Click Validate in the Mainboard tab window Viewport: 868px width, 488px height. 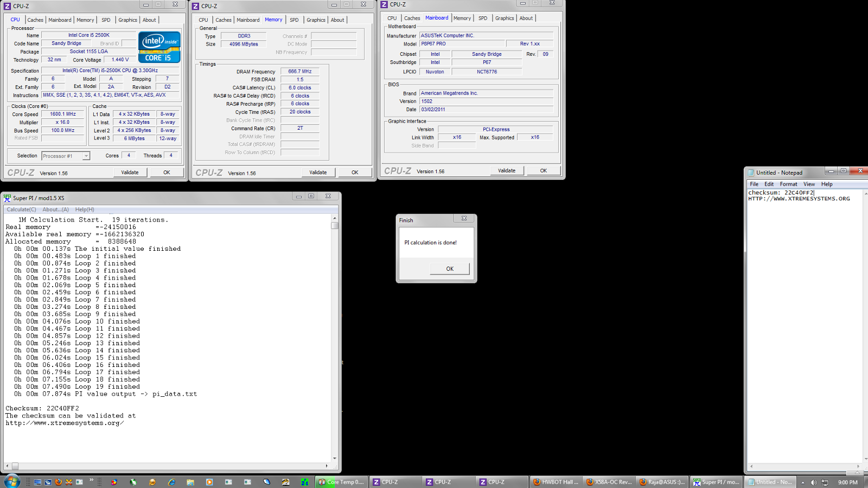pos(507,171)
